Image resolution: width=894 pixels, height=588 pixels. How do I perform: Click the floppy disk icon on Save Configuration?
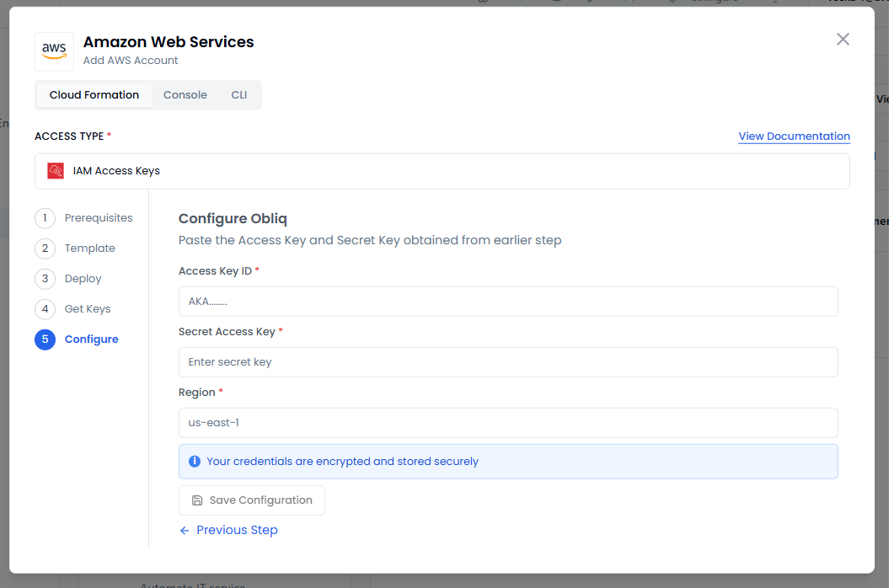(x=197, y=500)
